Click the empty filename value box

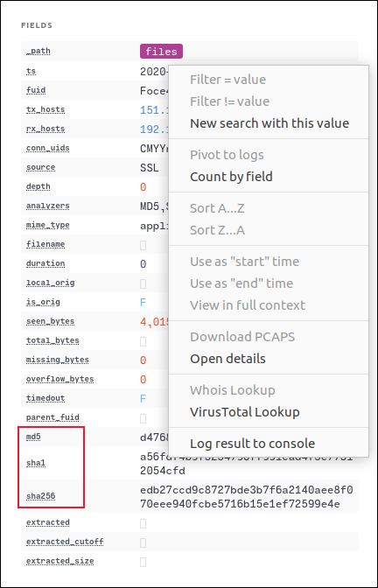[143, 246]
